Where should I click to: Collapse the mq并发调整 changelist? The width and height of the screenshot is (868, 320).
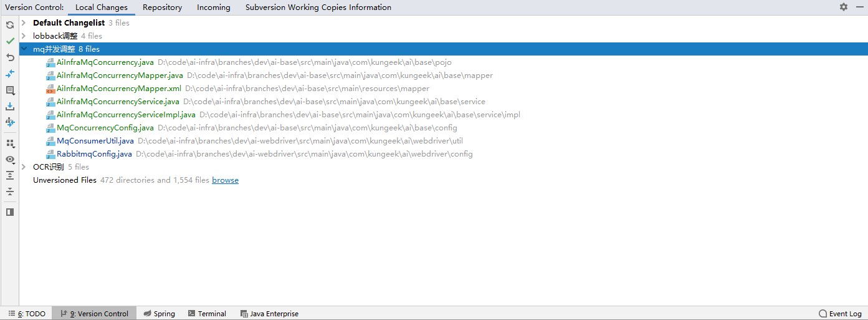24,49
